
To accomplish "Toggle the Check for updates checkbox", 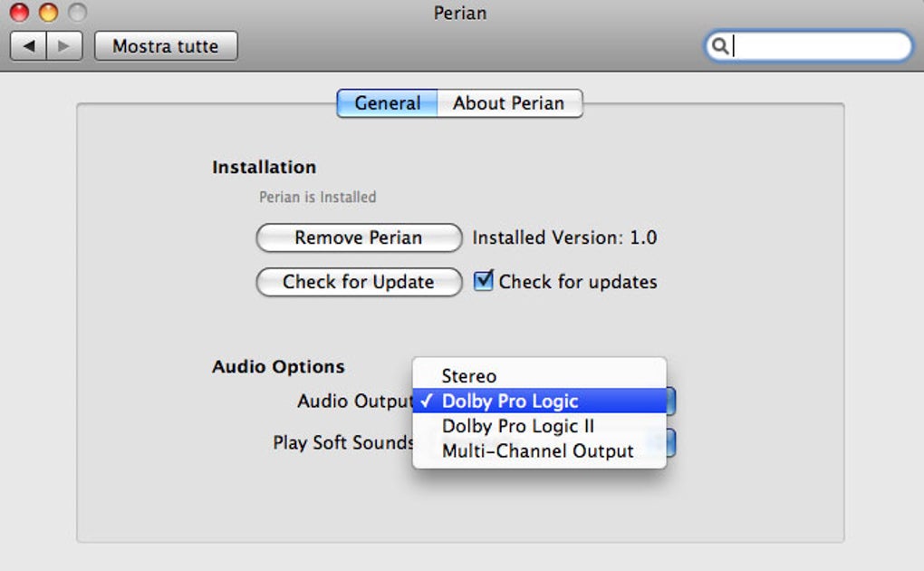I will pos(484,281).
